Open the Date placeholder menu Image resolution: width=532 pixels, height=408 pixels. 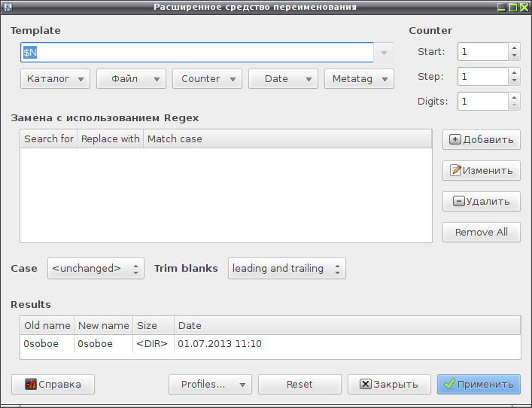click(283, 79)
